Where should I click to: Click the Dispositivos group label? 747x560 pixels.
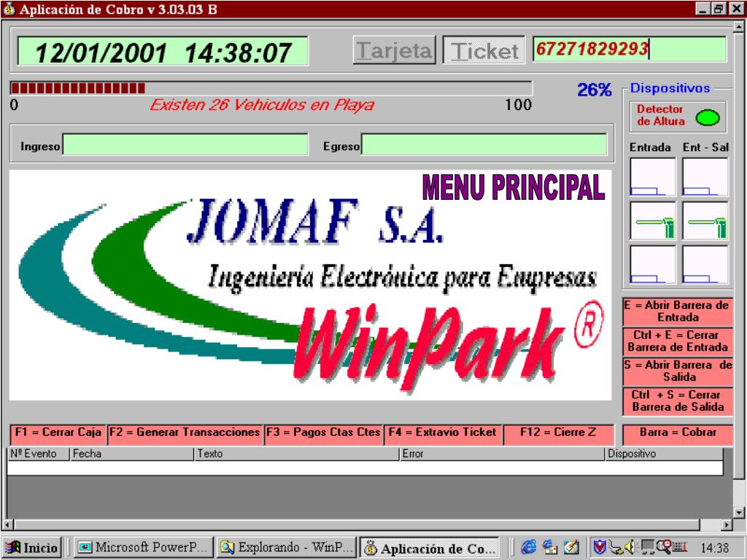pyautogui.click(x=670, y=88)
